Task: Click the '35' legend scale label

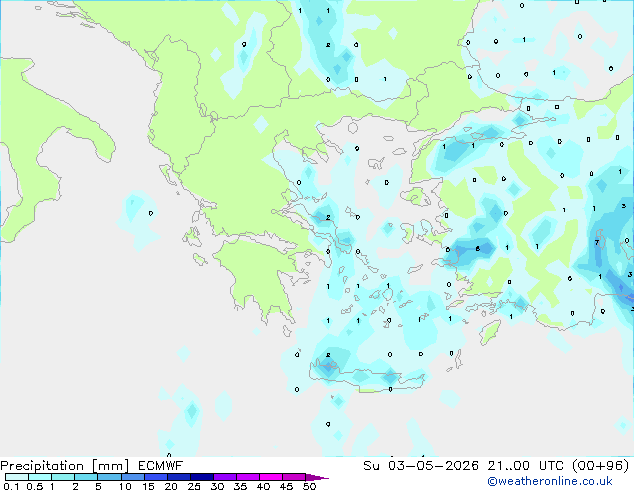Action: [x=240, y=486]
